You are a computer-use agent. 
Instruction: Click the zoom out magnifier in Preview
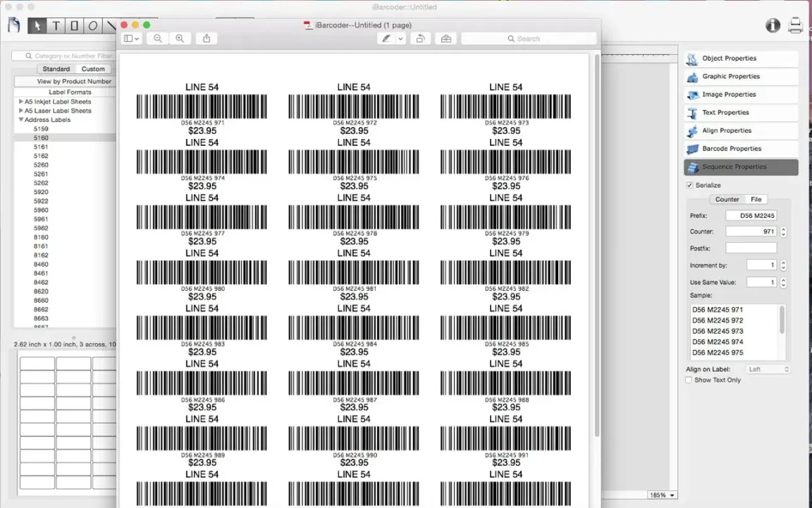tap(157, 38)
